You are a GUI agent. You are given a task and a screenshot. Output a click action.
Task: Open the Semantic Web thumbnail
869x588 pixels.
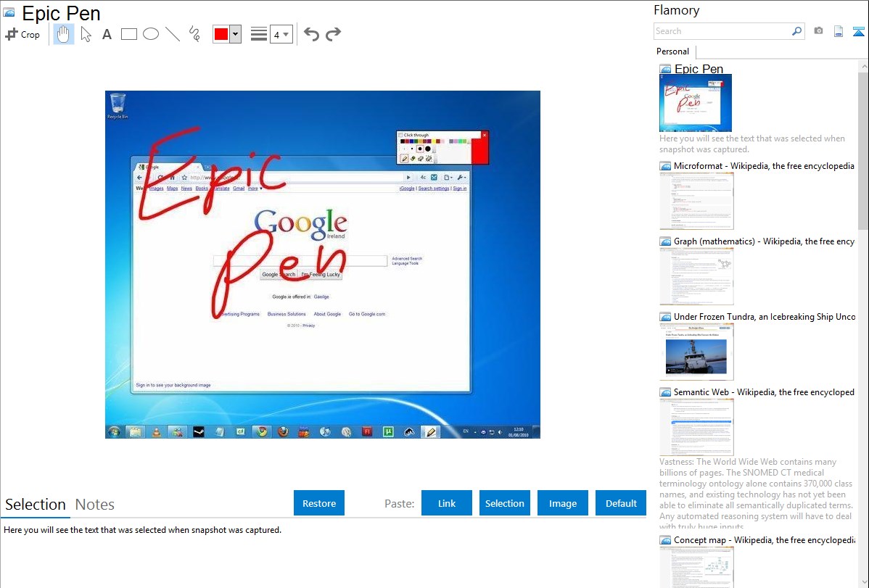click(696, 427)
